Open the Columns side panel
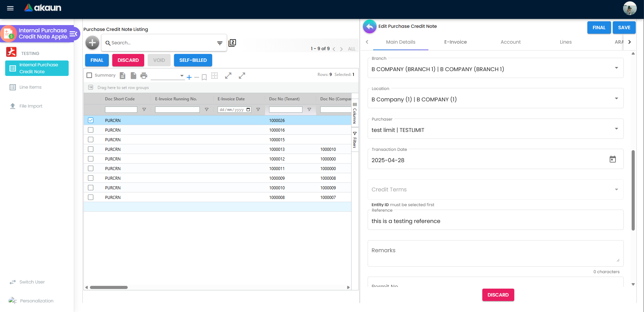The image size is (644, 312). tap(355, 113)
